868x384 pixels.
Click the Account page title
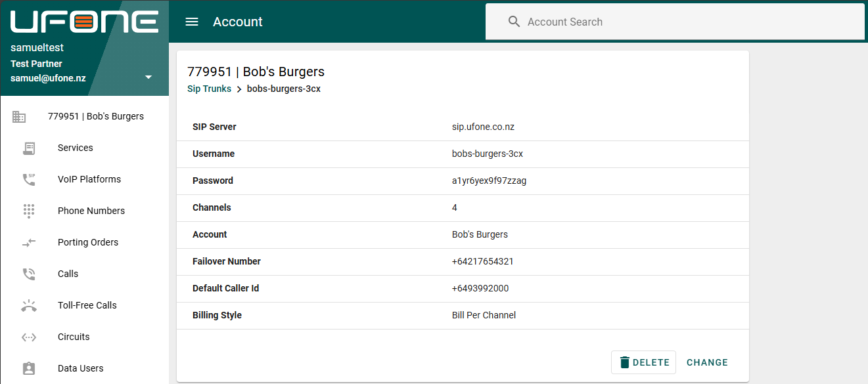coord(238,22)
